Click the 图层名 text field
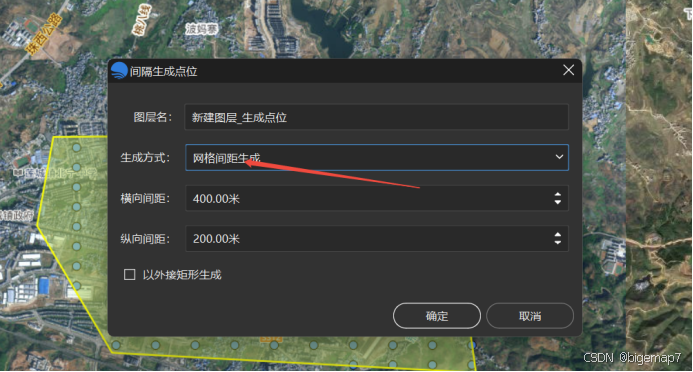The width and height of the screenshot is (693, 372). (x=376, y=117)
